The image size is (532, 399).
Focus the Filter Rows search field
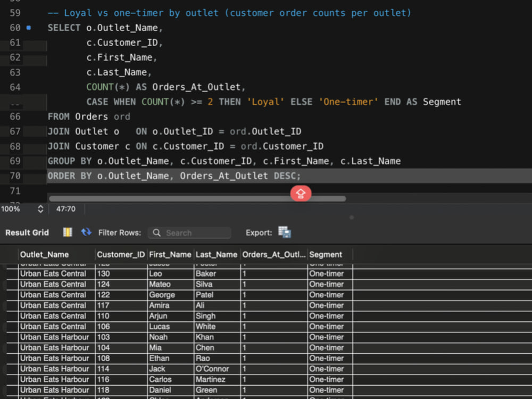(x=189, y=233)
